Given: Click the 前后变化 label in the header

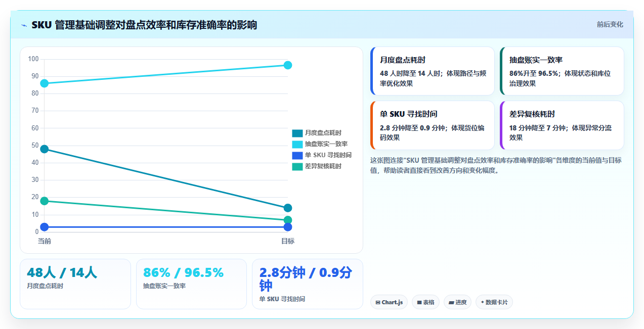Looking at the screenshot, I should pyautogui.click(x=610, y=24).
